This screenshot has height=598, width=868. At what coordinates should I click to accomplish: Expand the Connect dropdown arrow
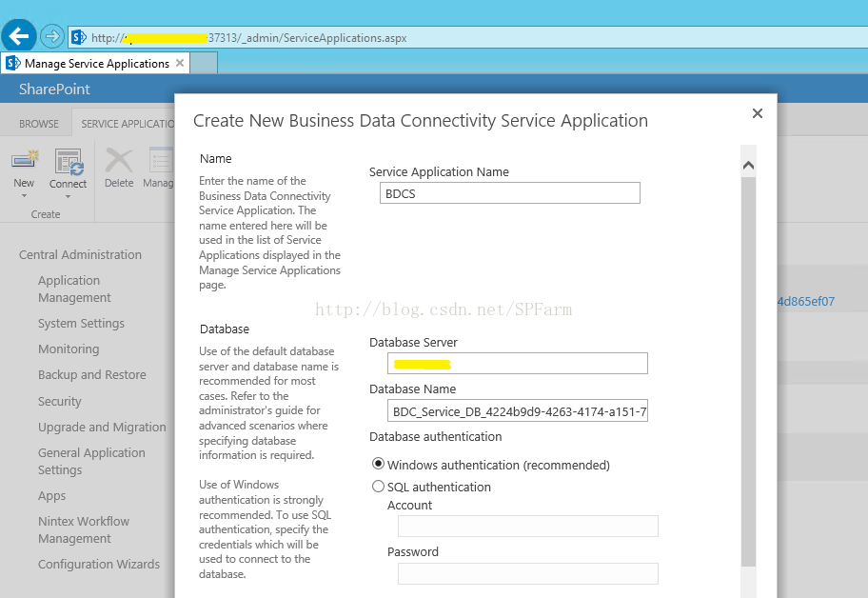69,196
